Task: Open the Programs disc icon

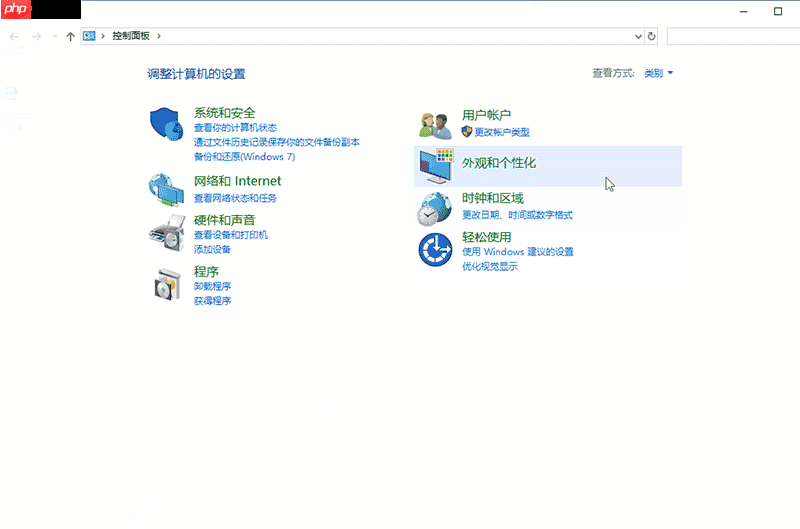Action: pos(167,284)
